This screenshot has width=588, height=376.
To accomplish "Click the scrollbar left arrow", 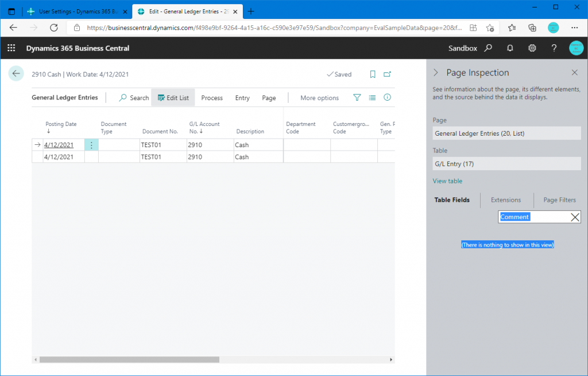I will (x=36, y=360).
